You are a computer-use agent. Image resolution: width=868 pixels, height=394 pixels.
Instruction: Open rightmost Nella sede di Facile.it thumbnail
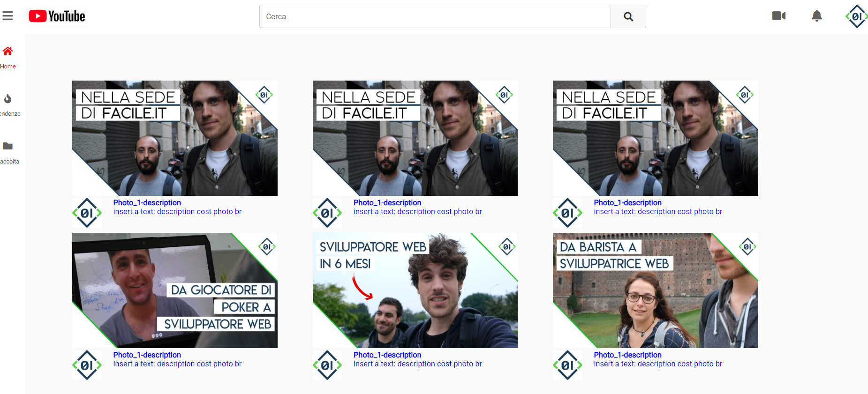tap(656, 138)
